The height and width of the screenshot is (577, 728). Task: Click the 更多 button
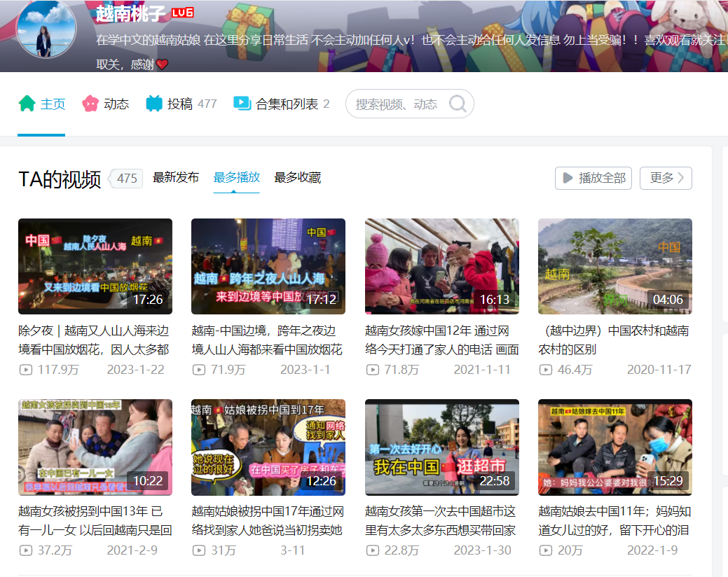[x=666, y=178]
